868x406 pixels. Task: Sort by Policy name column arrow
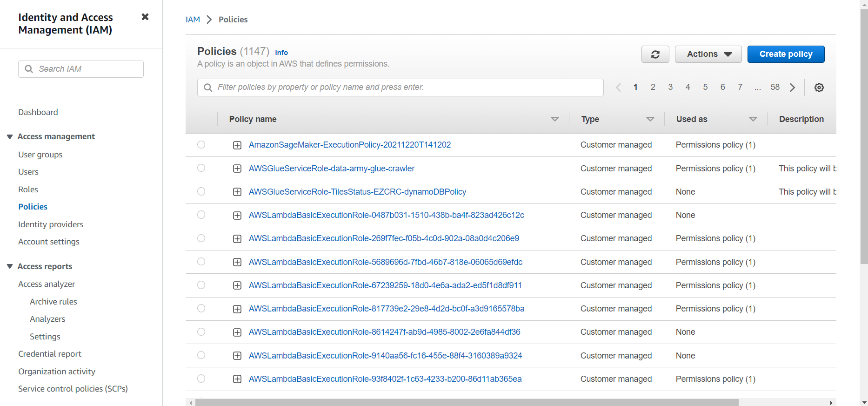(x=554, y=119)
